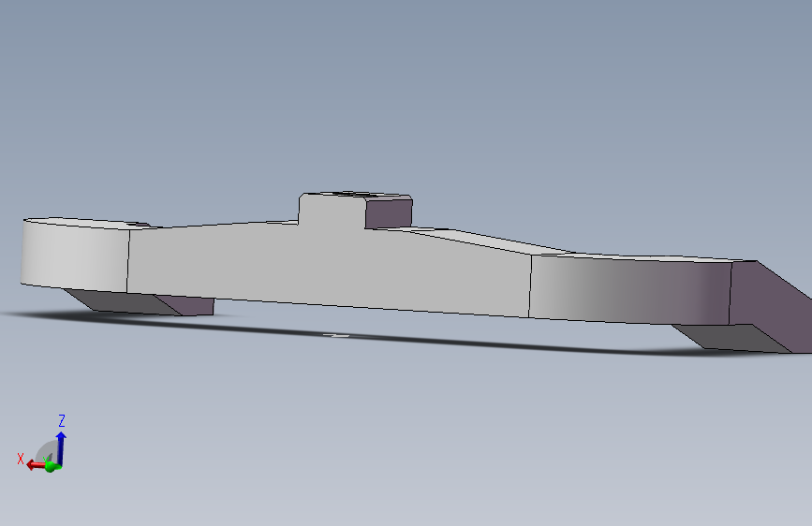This screenshot has width=812, height=526.
Task: Select the left support foot under the bar
Action: [x=140, y=303]
